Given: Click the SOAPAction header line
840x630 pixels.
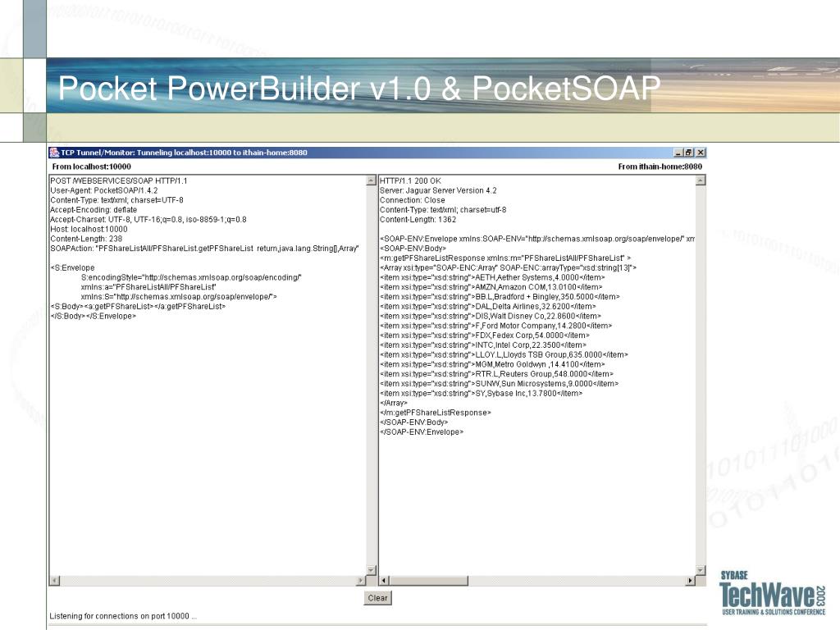Looking at the screenshot, I should 204,249.
